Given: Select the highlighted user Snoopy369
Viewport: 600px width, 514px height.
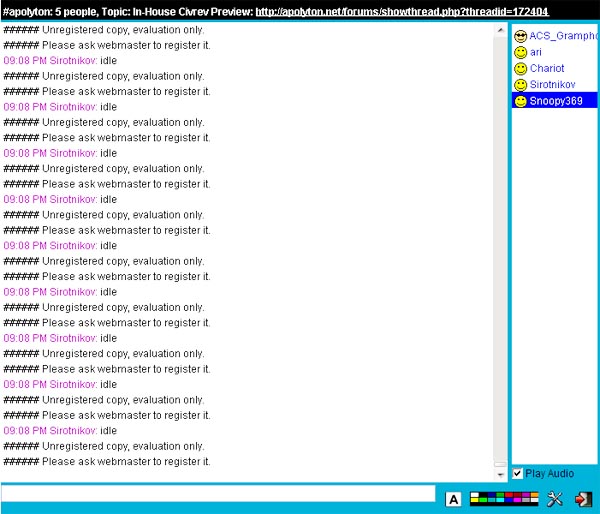Looking at the screenshot, I should tap(556, 101).
